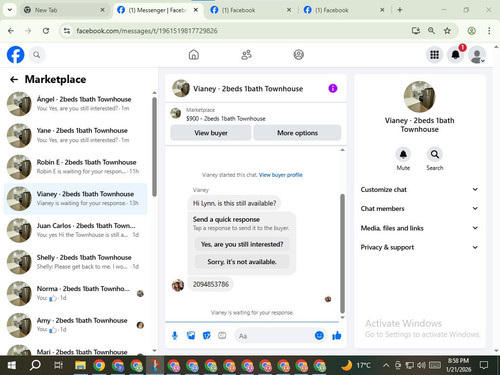Click View buyer button
This screenshot has width=500, height=375.
211,133
